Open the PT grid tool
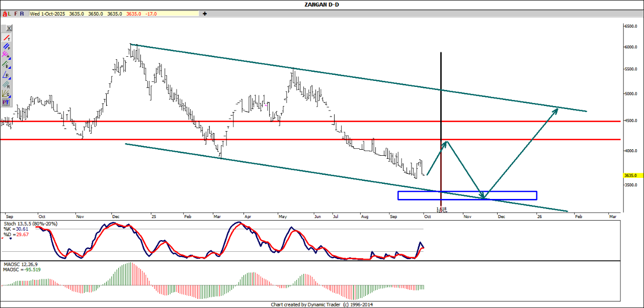 [x=6, y=102]
